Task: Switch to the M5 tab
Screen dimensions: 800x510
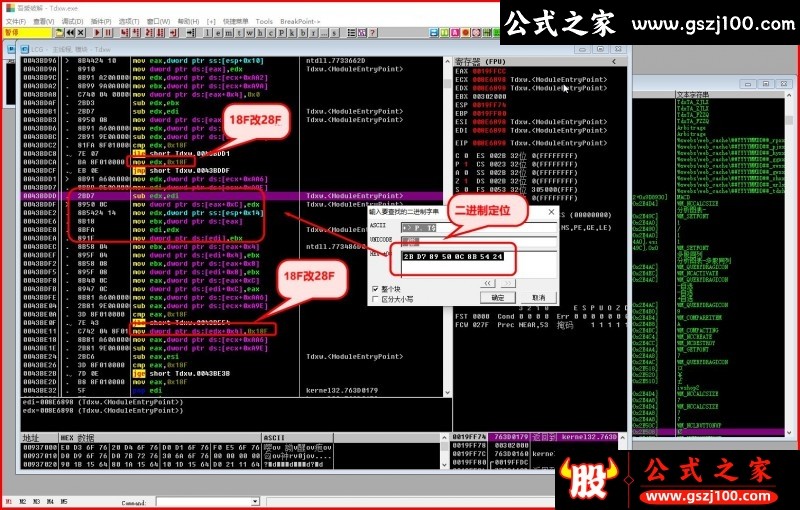Action: [x=64, y=502]
